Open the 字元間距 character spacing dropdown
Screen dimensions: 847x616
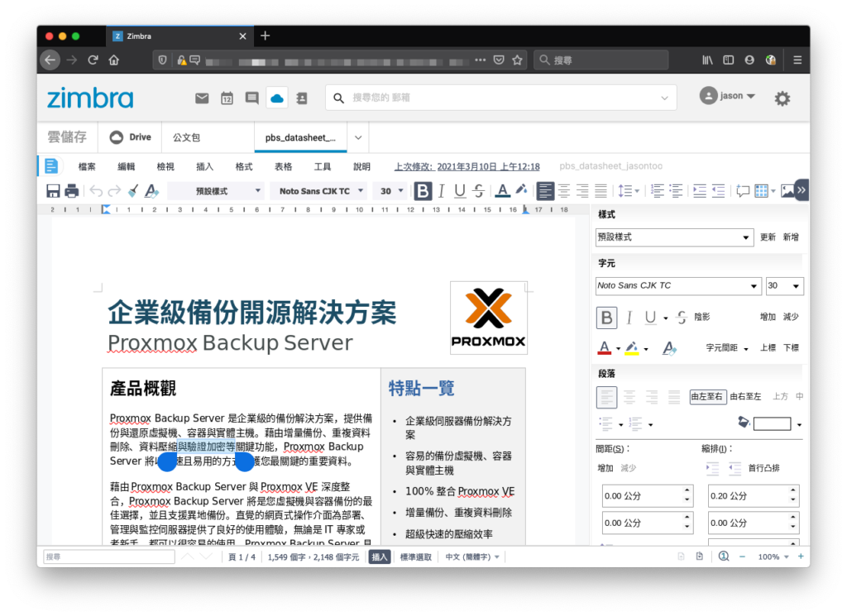(726, 348)
